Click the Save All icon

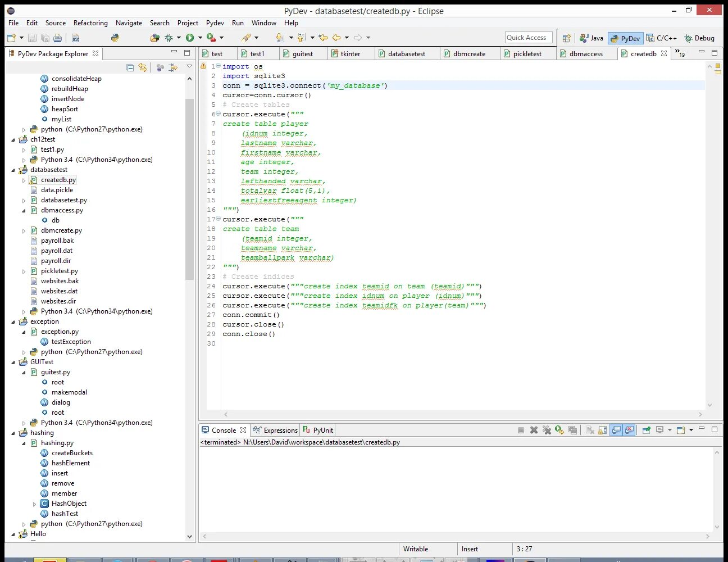45,38
